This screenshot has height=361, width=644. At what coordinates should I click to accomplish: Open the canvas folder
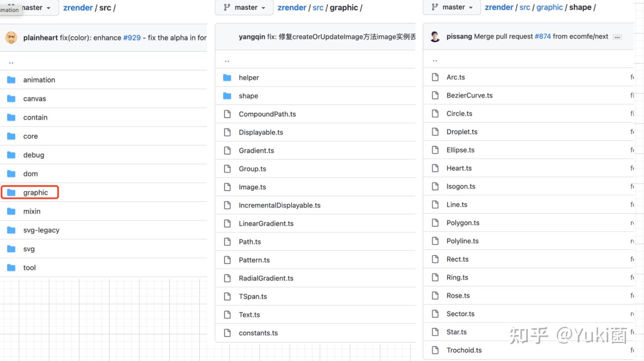point(34,99)
